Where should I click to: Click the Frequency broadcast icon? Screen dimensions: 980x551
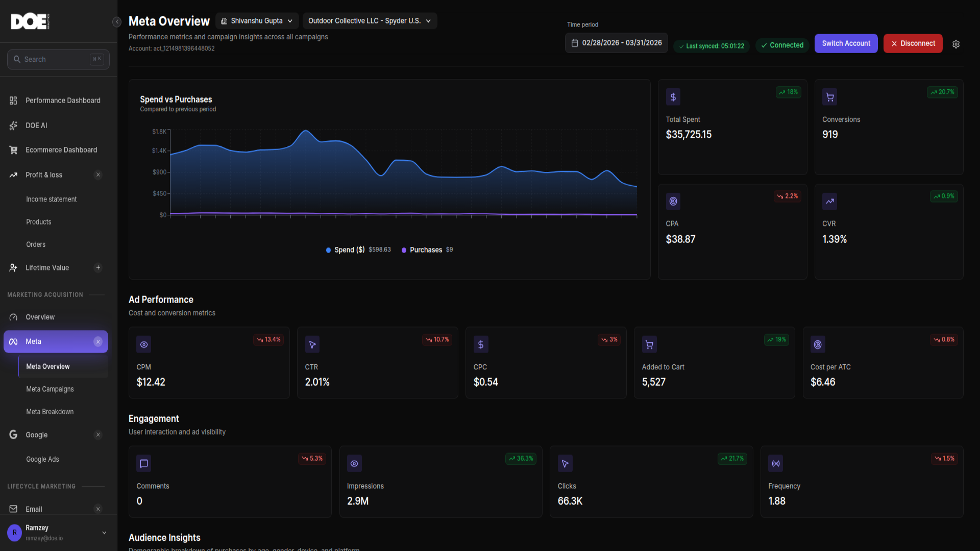tap(776, 464)
